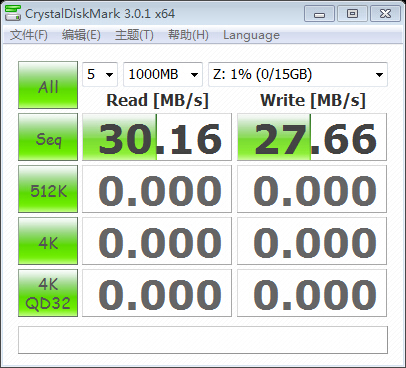Click the 4K read result field
The height and width of the screenshot is (368, 406).
tap(157, 241)
